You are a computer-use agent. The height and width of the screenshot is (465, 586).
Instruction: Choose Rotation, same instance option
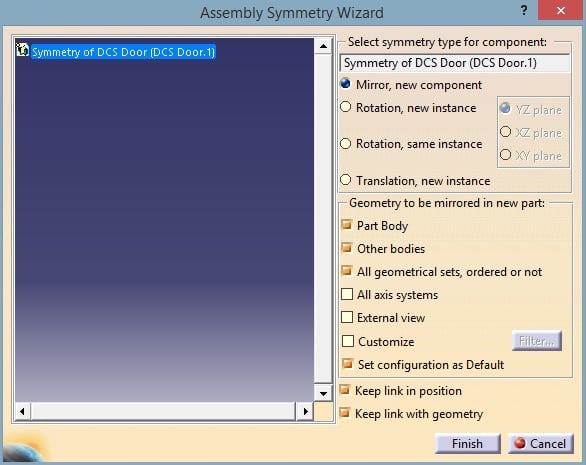pos(346,143)
